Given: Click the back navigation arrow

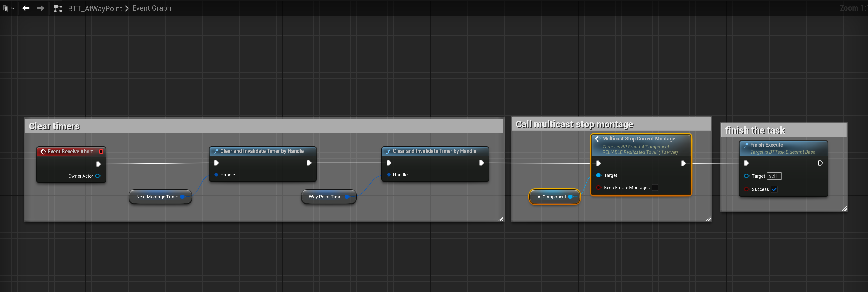Looking at the screenshot, I should pyautogui.click(x=26, y=8).
